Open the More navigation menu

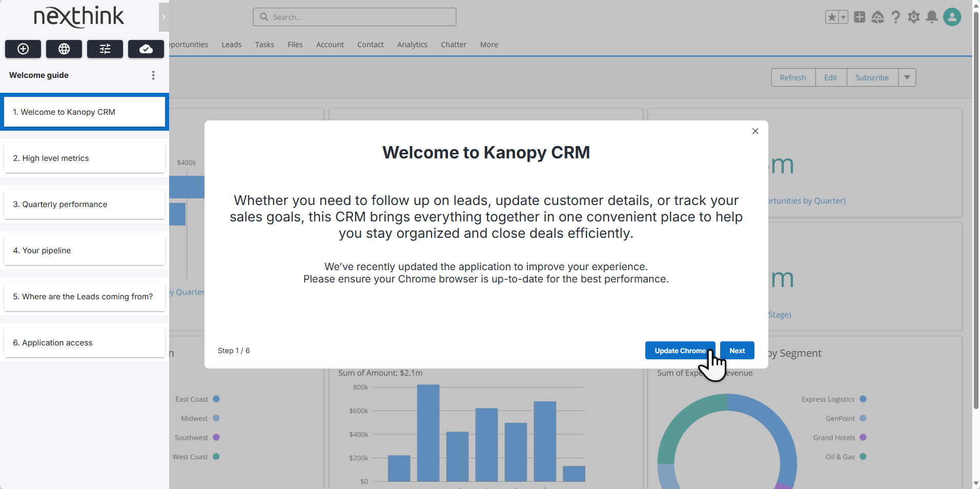point(488,45)
